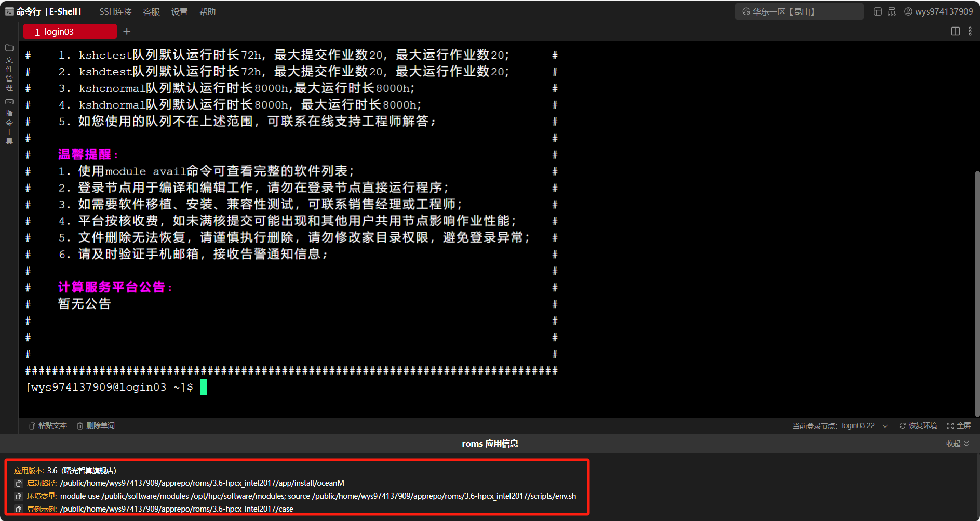Click the 恢复环境 restore environment button
The width and height of the screenshot is (980, 521).
(x=918, y=425)
